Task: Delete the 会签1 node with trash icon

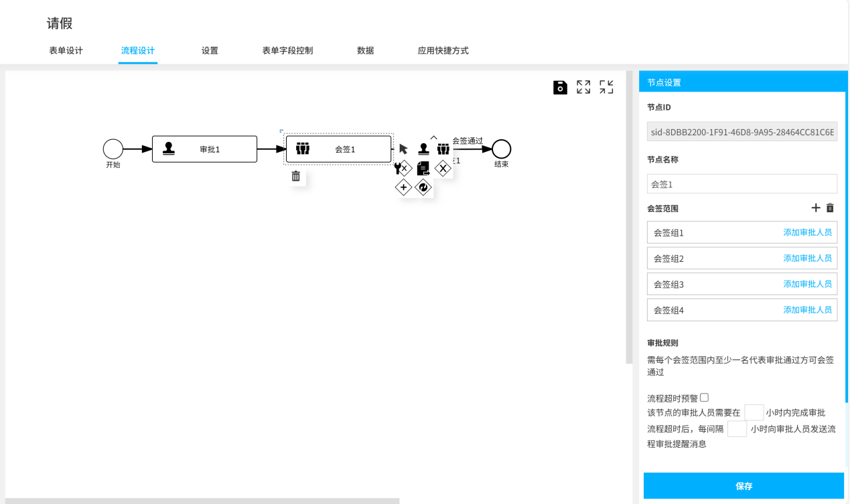Action: coord(296,176)
